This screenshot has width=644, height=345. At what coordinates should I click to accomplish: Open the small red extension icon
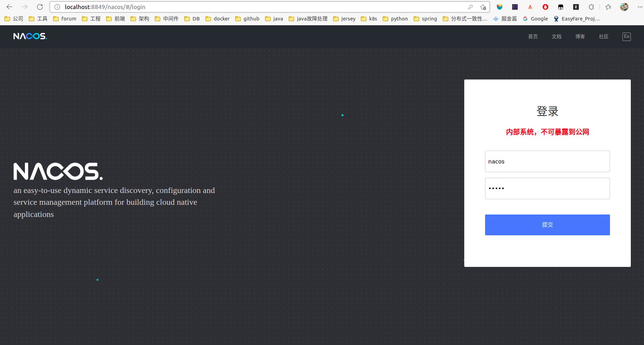pyautogui.click(x=530, y=7)
